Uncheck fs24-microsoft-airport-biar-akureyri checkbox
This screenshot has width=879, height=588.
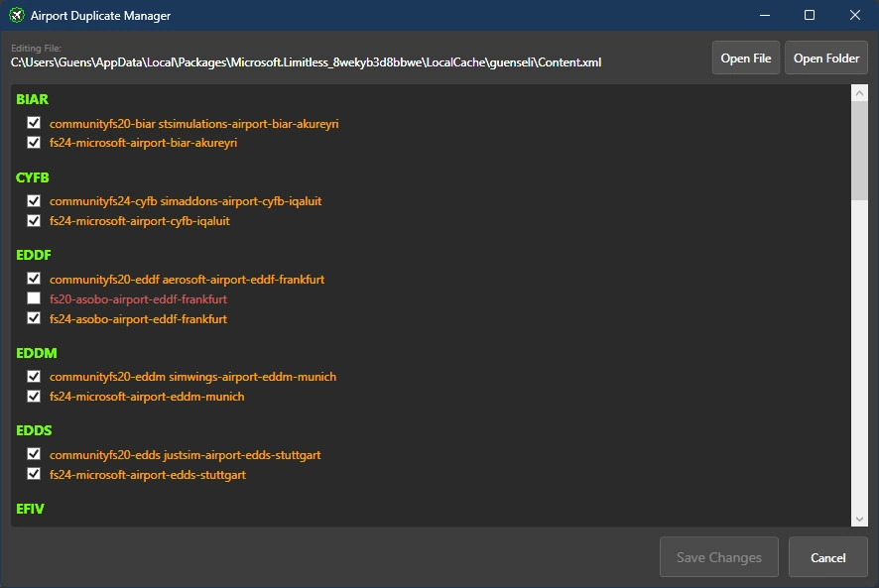(34, 143)
